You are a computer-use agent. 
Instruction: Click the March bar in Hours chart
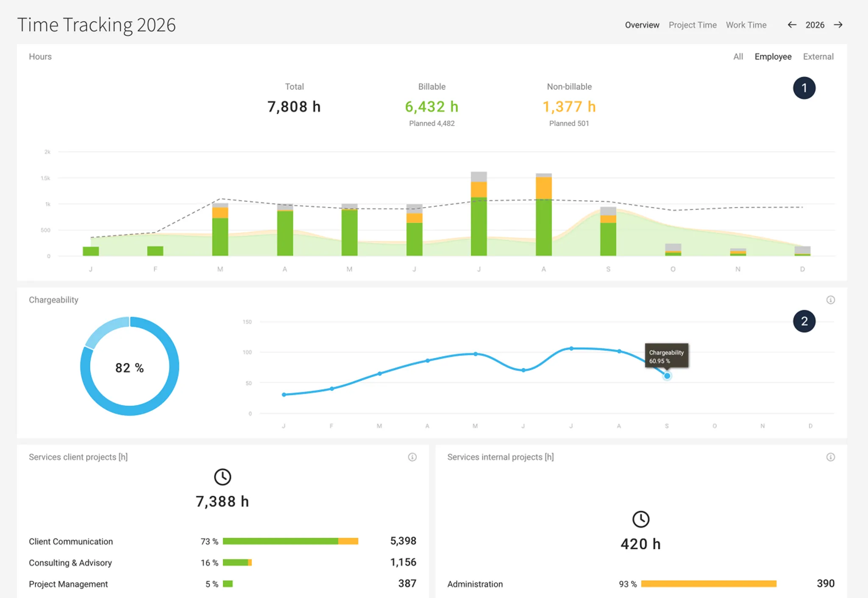[x=220, y=229]
